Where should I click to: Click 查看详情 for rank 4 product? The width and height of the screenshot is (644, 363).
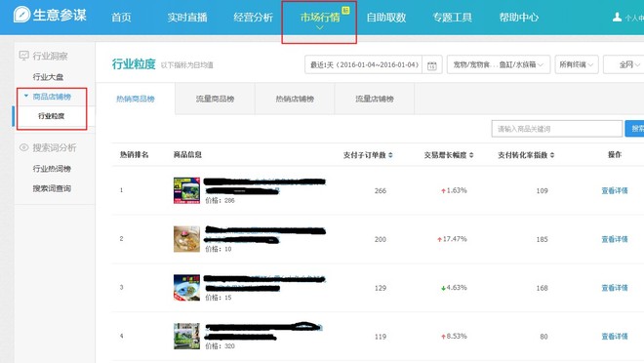click(x=615, y=337)
